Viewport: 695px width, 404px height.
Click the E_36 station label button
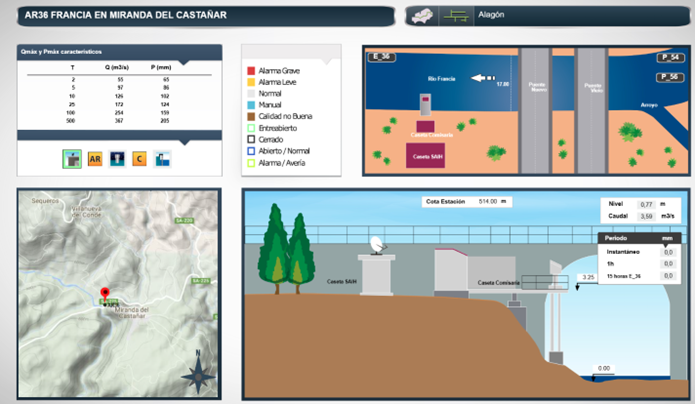coord(382,57)
